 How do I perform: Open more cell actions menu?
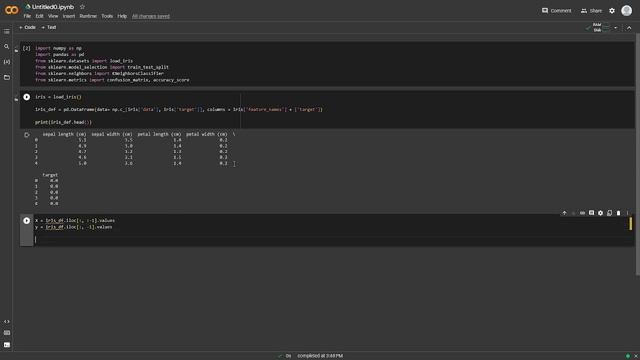(627, 213)
